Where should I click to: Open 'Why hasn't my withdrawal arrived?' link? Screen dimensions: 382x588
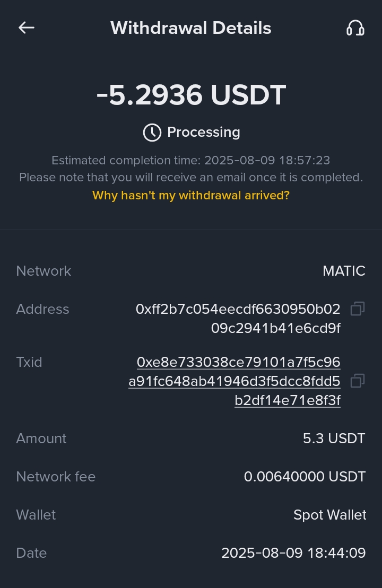coord(191,195)
